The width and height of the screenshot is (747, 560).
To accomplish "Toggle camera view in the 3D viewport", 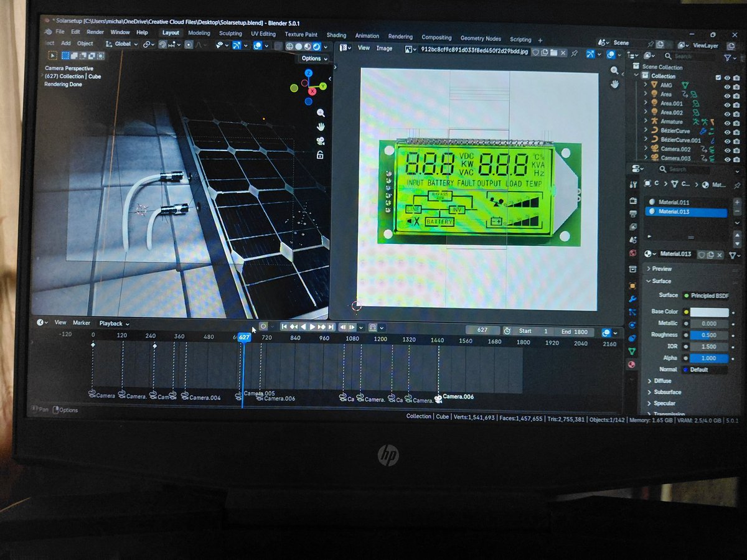I will (x=321, y=141).
